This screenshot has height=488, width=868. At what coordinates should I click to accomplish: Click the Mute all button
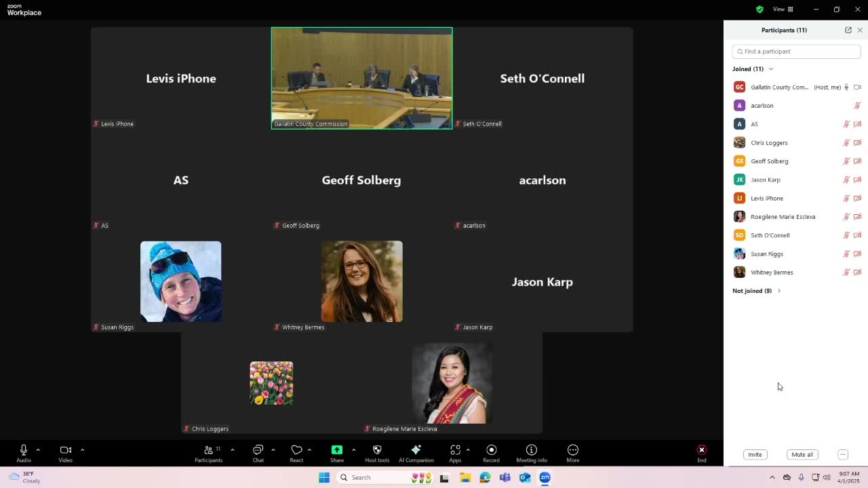(x=802, y=455)
